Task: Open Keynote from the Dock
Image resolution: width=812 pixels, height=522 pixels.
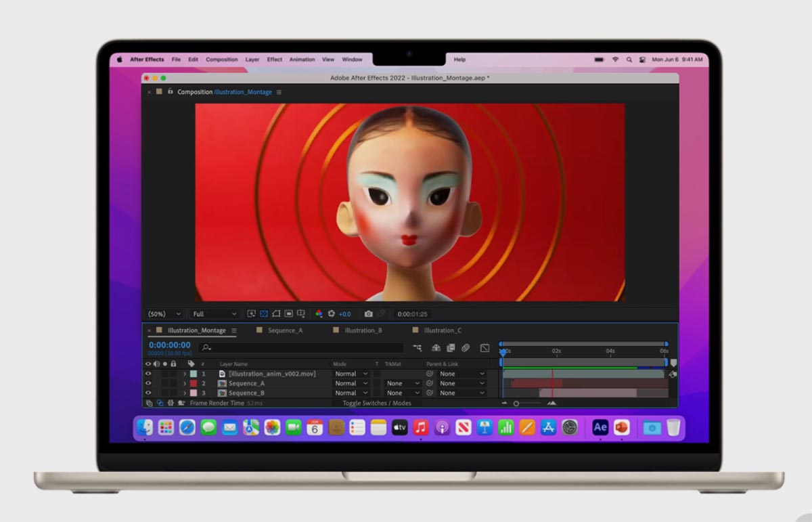Action: click(484, 427)
